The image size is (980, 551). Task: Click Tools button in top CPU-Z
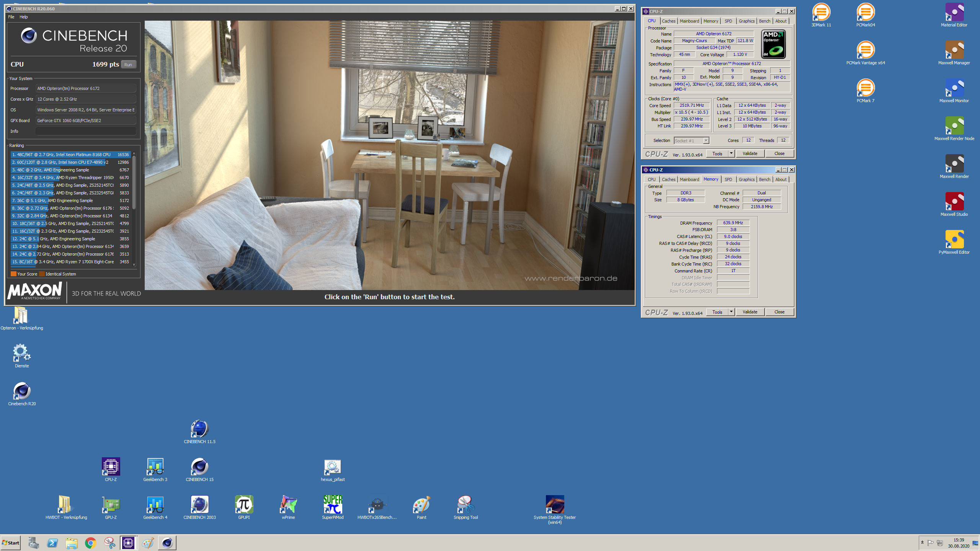pyautogui.click(x=717, y=153)
